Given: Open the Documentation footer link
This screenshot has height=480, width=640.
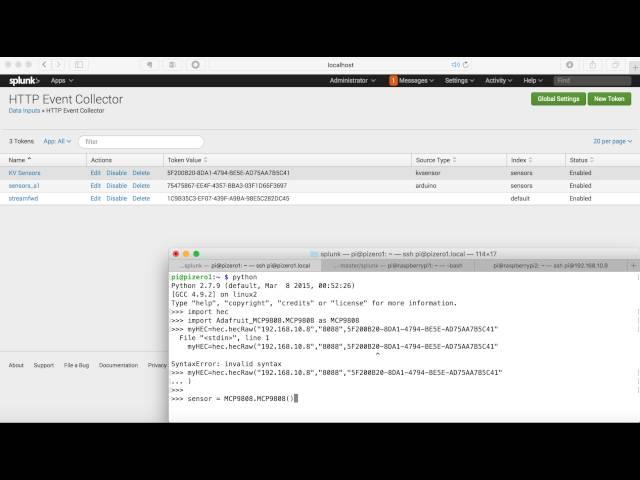Looking at the screenshot, I should pos(118,365).
